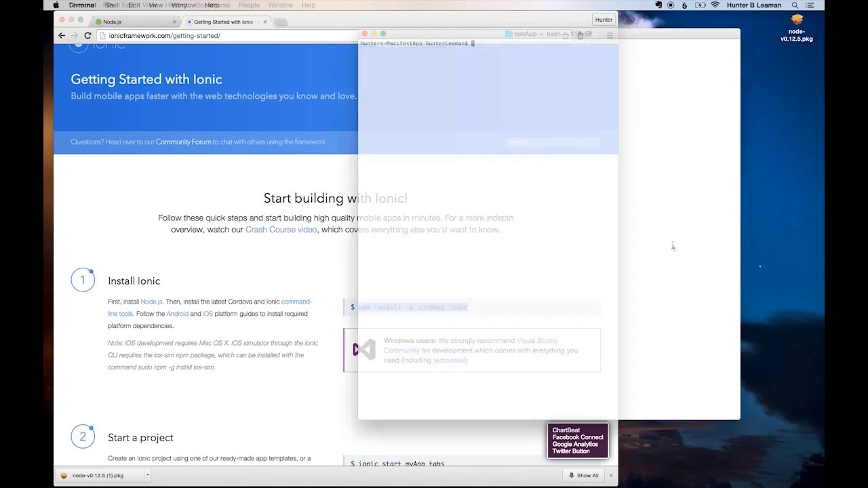Open a new browser tab

coord(281,22)
